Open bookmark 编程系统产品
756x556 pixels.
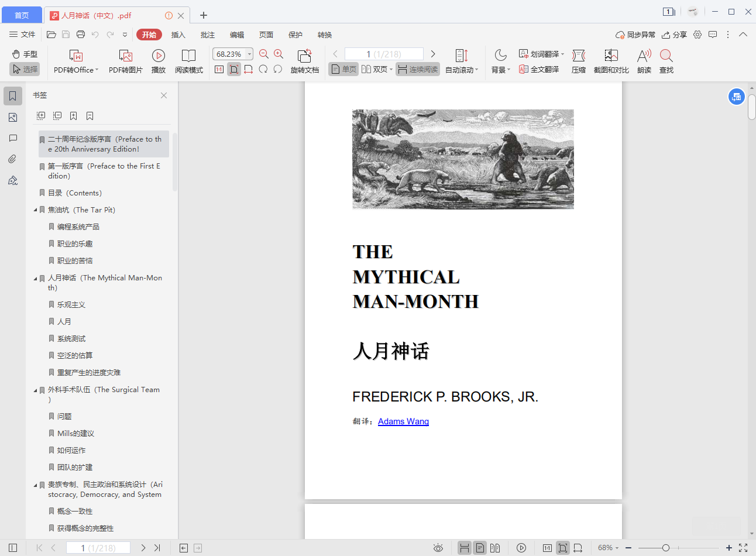coord(78,226)
